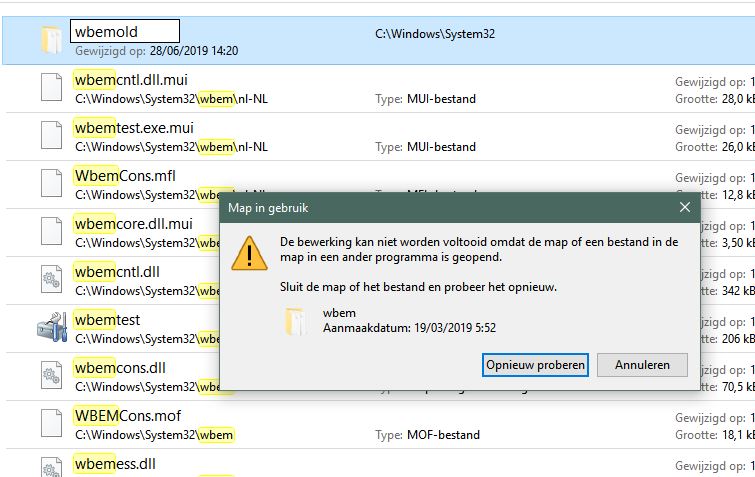Open the wbemtest application icon
This screenshot has height=477, width=755.
[x=50, y=328]
